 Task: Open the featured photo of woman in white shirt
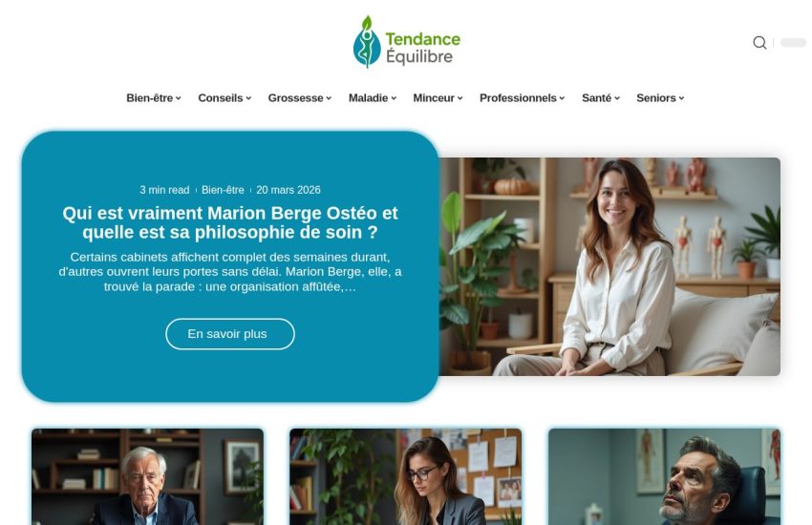coord(609,267)
